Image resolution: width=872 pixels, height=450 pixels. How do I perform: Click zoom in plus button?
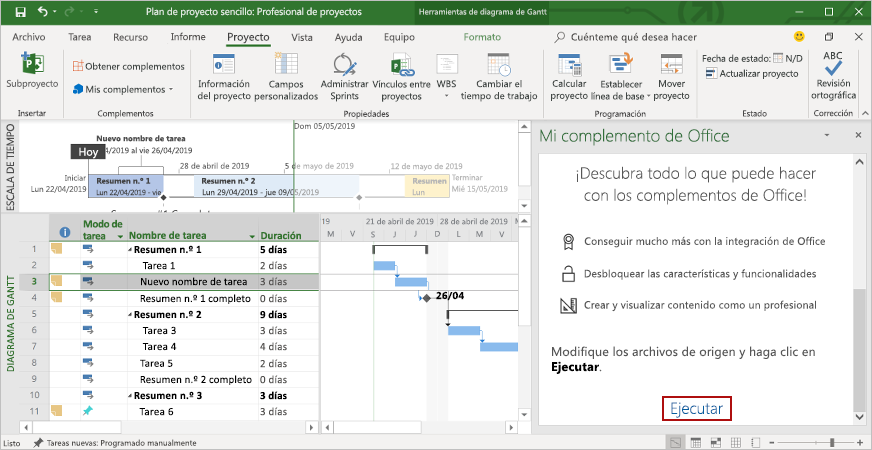click(861, 443)
